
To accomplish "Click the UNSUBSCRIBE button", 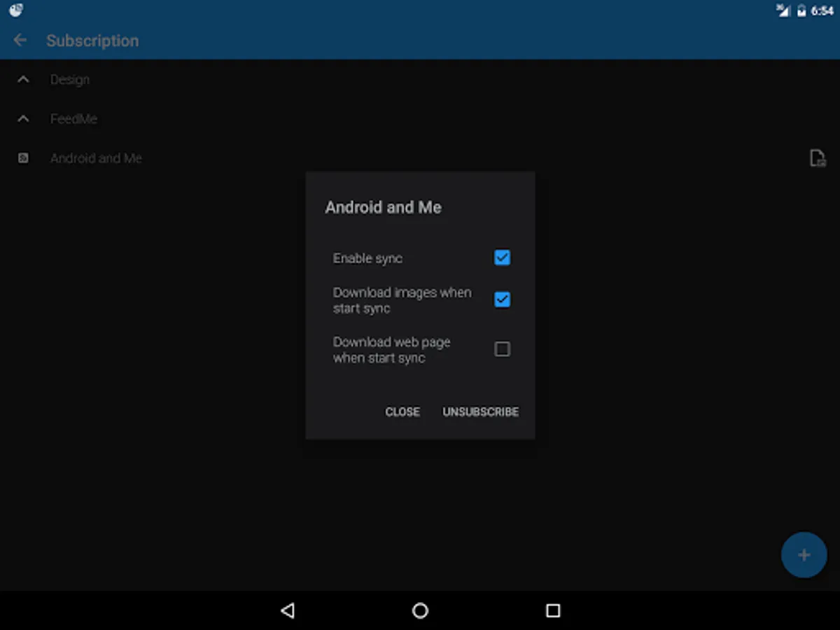I will (x=480, y=412).
